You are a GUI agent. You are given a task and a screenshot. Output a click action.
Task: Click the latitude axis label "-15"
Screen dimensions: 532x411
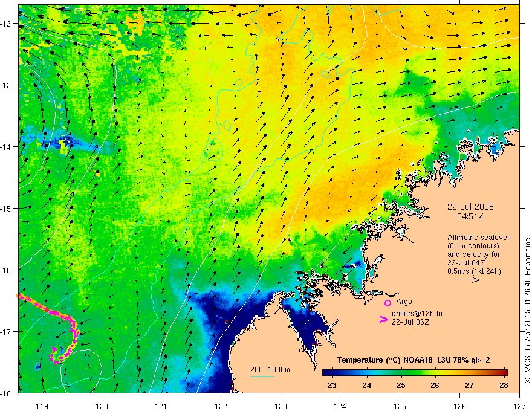click(6, 208)
